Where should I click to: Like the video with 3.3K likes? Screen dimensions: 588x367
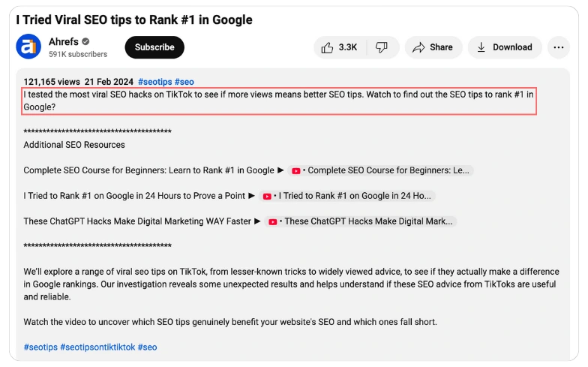point(339,47)
